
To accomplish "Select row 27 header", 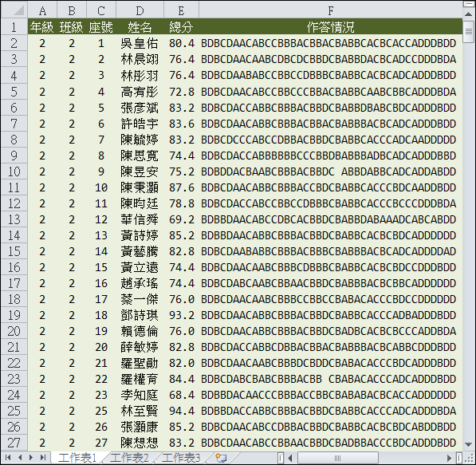I will 14,443.
